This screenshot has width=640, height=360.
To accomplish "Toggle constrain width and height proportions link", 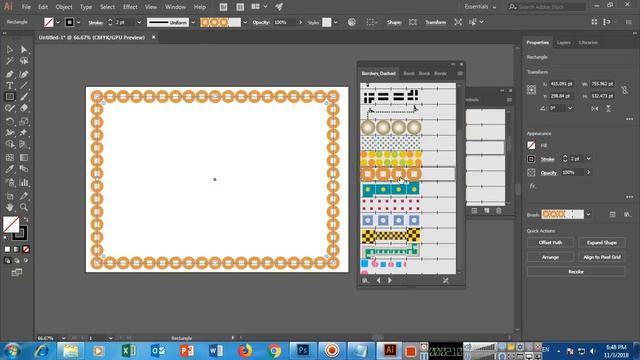I will click(x=624, y=90).
